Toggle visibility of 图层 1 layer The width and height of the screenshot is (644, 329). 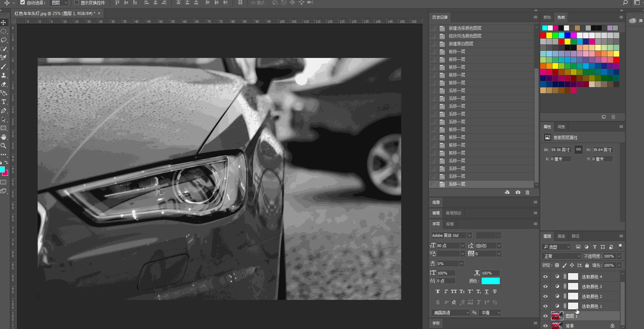pos(545,316)
